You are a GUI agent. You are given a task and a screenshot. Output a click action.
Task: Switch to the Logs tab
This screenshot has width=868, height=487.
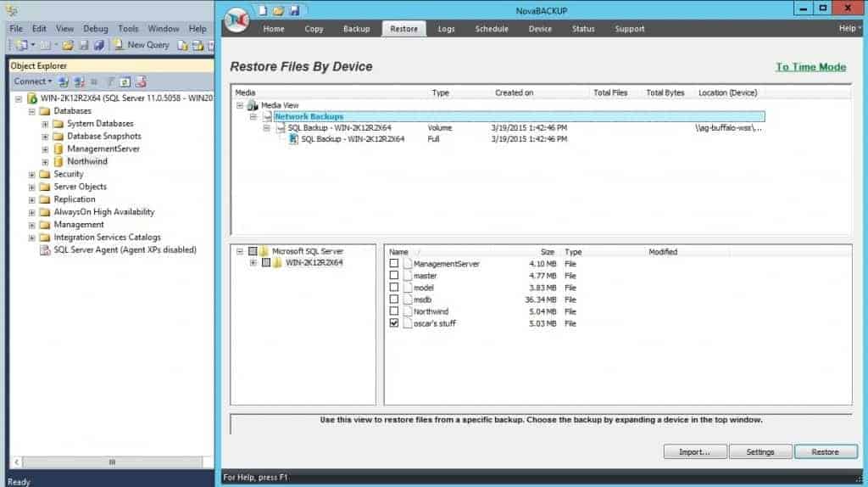click(x=446, y=29)
